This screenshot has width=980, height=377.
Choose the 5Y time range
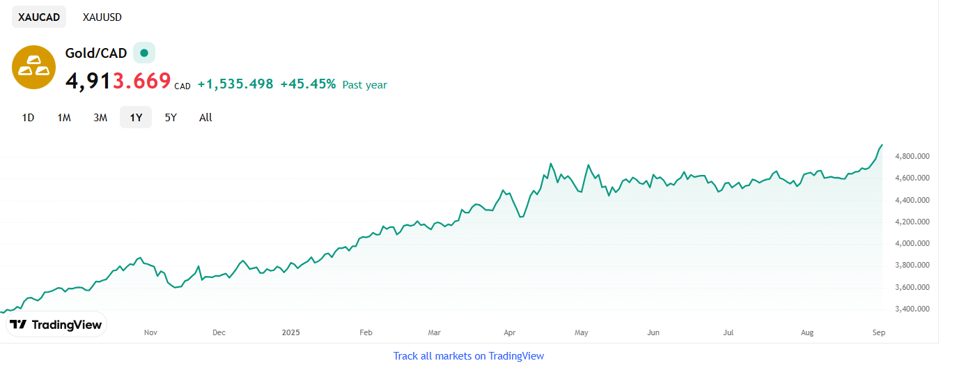tap(171, 118)
